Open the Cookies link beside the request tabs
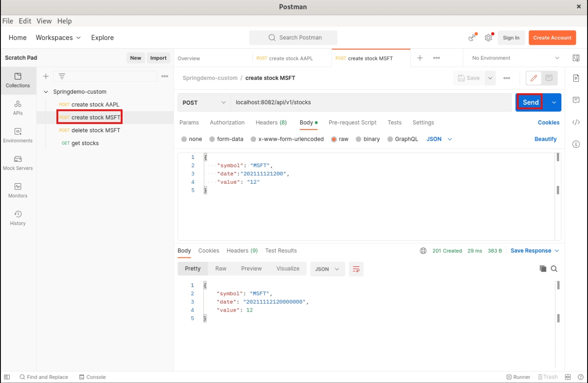Viewport: 588px width, 383px height. pyautogui.click(x=548, y=122)
